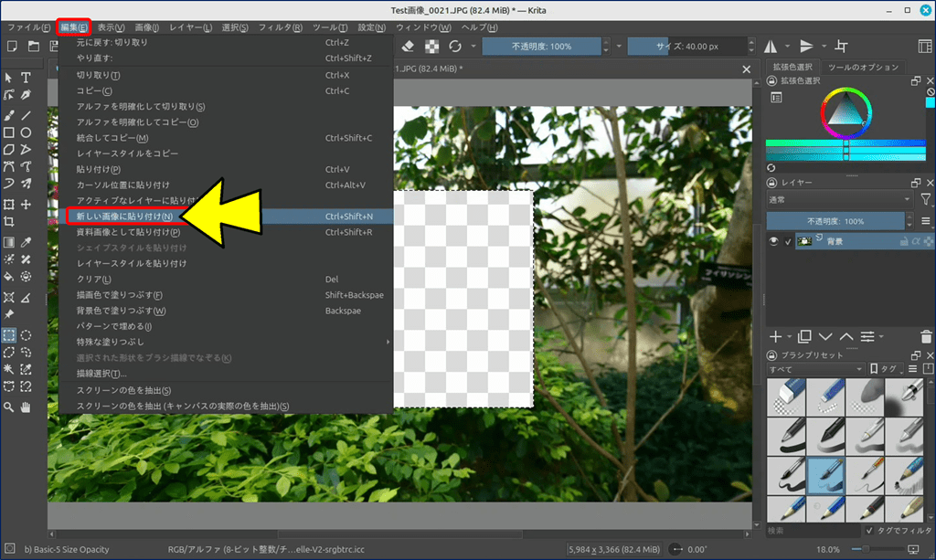Choose 新しい画像に貼り付け menu item
936x560 pixels.
click(x=124, y=217)
